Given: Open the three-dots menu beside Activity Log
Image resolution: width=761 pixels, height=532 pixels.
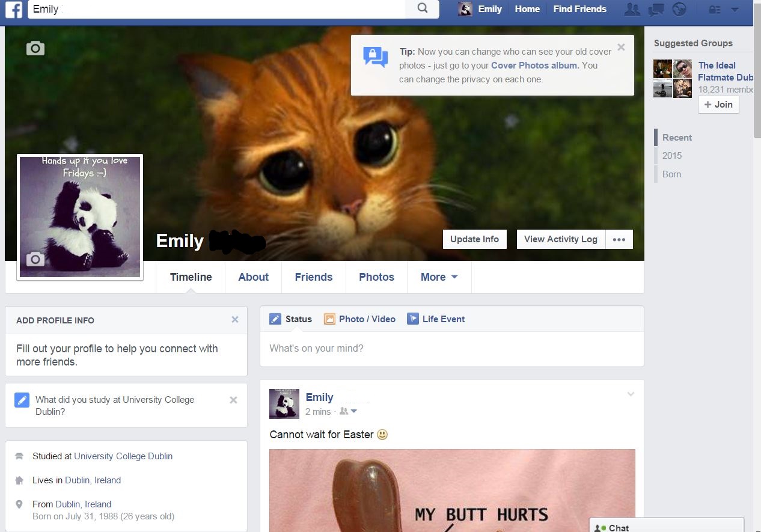Looking at the screenshot, I should (619, 239).
